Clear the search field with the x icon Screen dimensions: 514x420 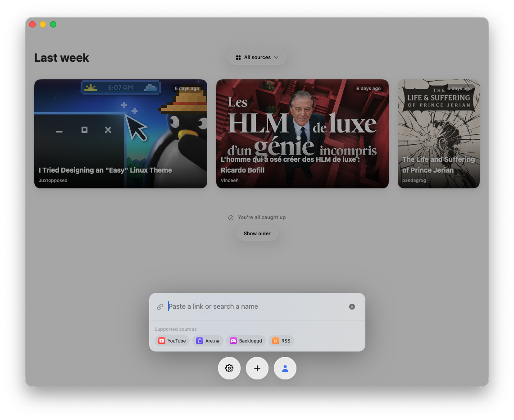pyautogui.click(x=352, y=306)
